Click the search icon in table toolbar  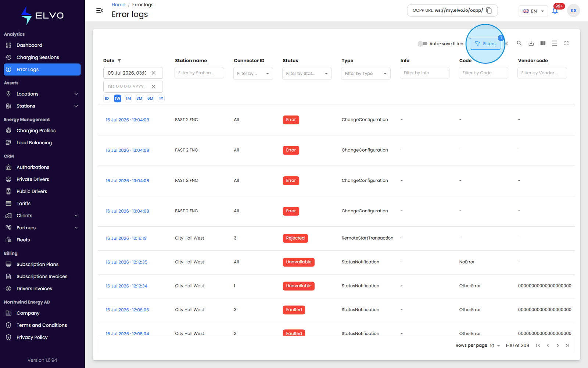tap(519, 43)
